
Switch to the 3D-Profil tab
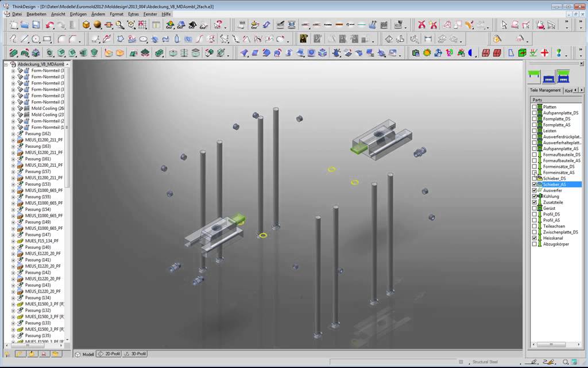(x=135, y=354)
